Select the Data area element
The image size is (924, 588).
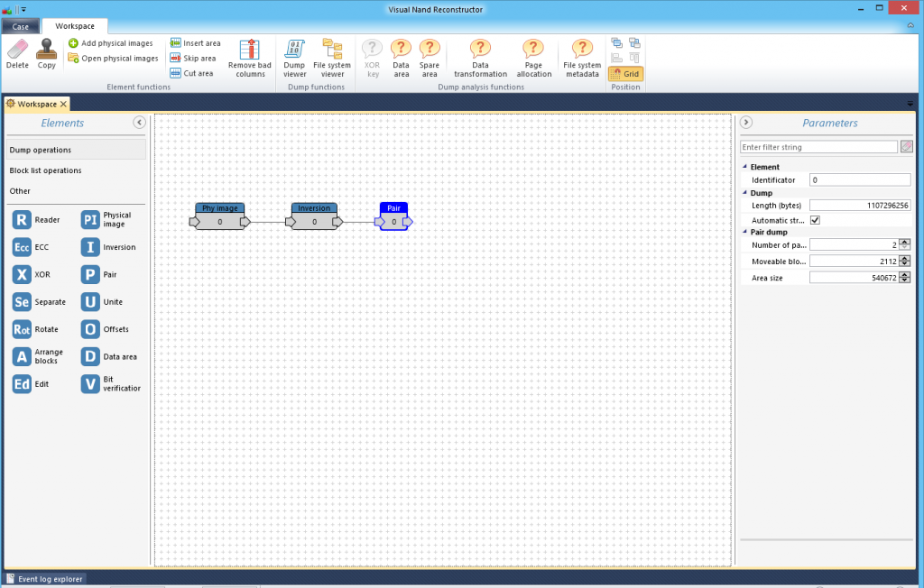[109, 356]
